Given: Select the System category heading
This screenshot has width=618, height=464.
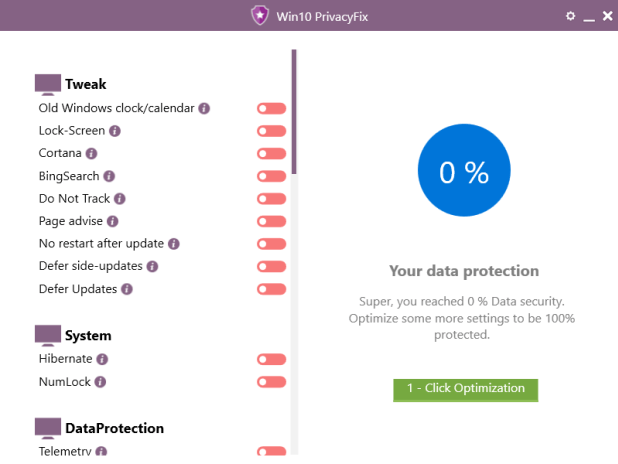Looking at the screenshot, I should [88, 335].
